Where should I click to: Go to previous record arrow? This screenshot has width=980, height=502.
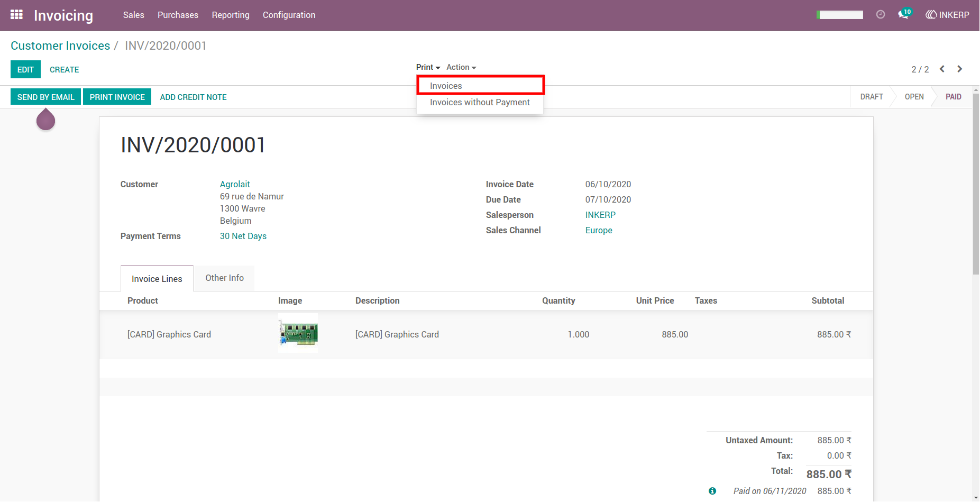(x=942, y=69)
